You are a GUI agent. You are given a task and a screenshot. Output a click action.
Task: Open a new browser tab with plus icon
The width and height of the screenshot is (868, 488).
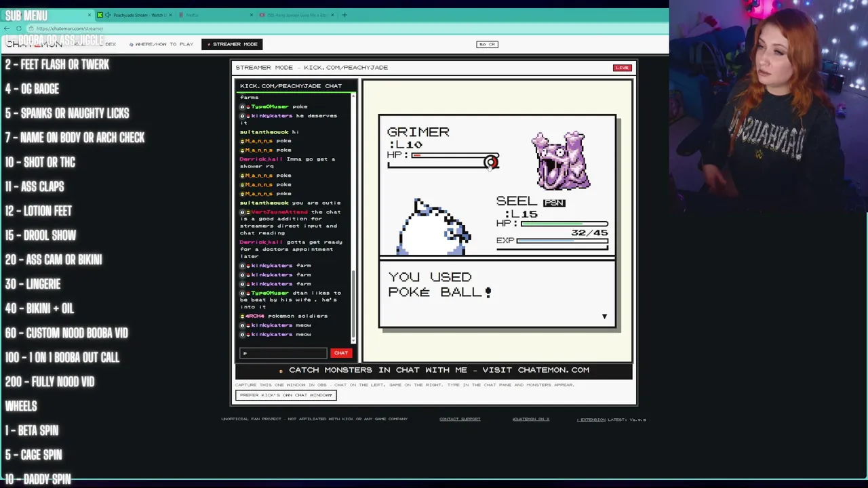[x=344, y=15]
